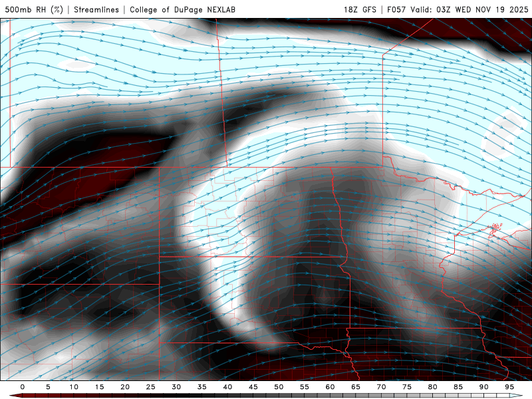Click the "F057" forecast hour label

coord(396,9)
